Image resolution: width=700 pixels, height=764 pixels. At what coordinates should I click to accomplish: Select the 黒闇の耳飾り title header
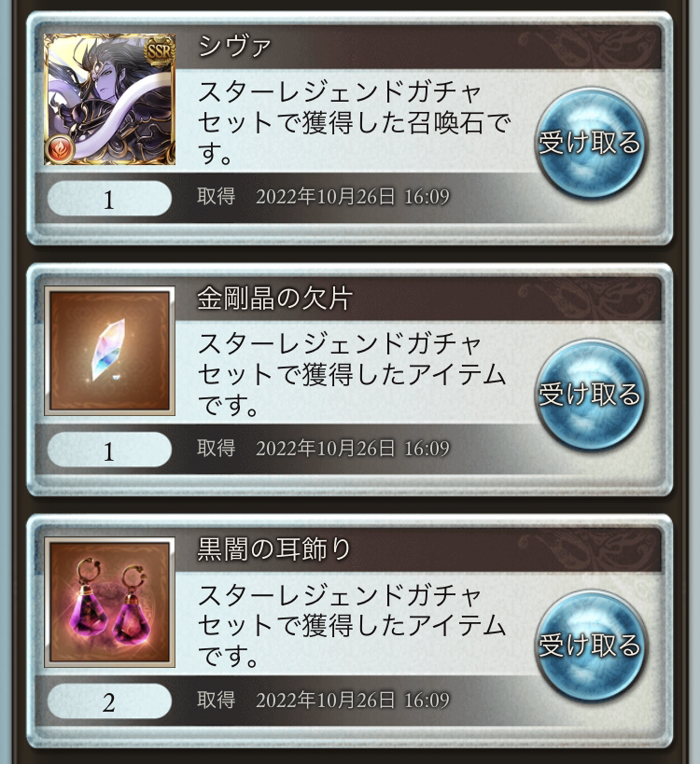[x=274, y=549]
